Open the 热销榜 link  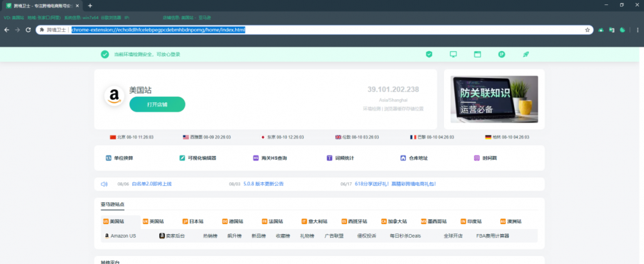coord(210,236)
